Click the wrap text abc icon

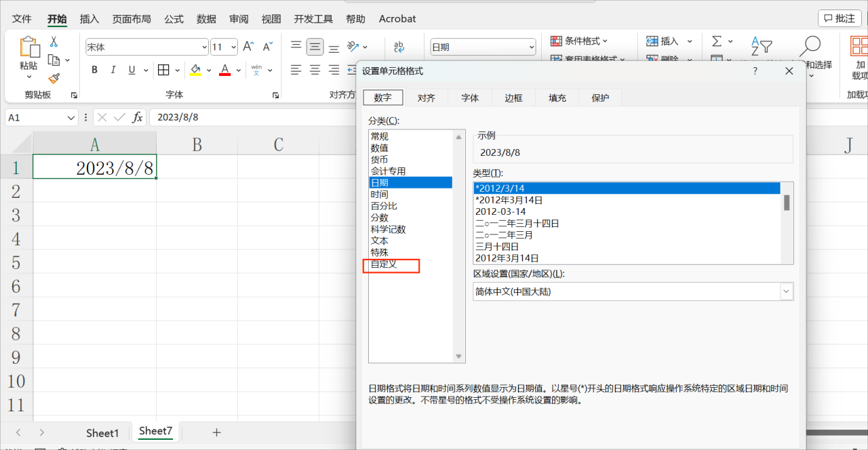(399, 47)
